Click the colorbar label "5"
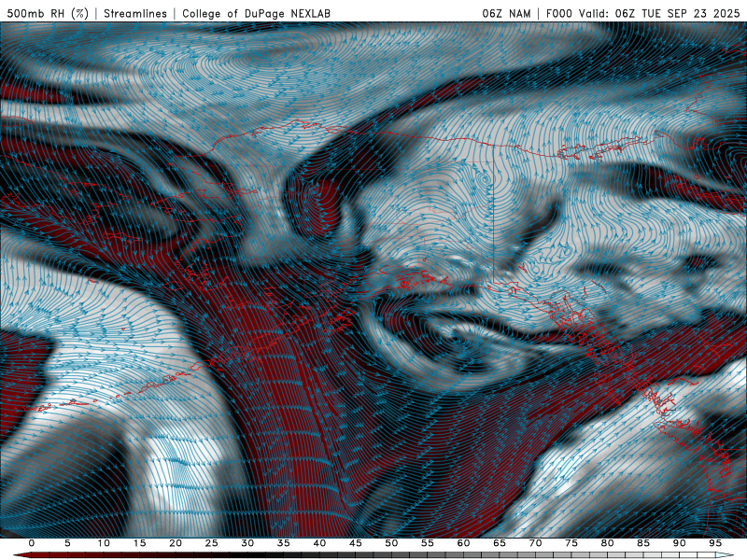 (67, 543)
